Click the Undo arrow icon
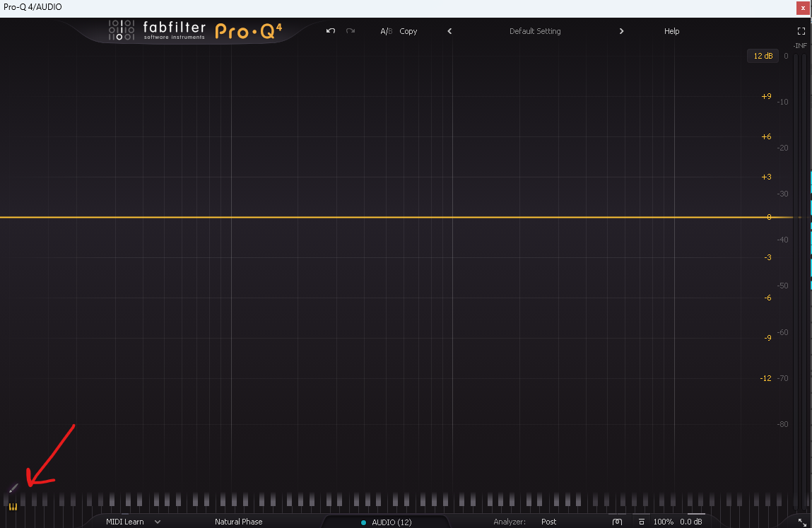 point(330,31)
